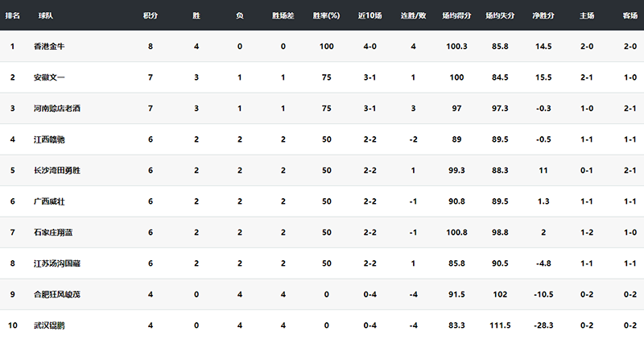Select the 武汉锟鹏 team row
This screenshot has height=340, width=644.
coord(322,325)
